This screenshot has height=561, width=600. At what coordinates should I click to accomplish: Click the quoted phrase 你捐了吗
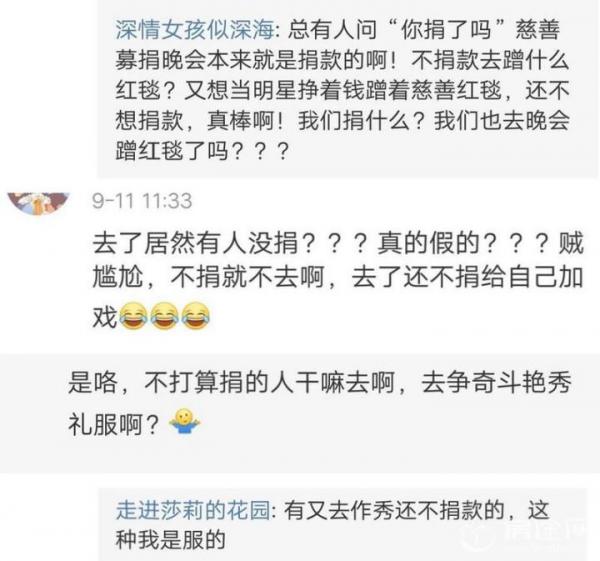click(x=446, y=29)
